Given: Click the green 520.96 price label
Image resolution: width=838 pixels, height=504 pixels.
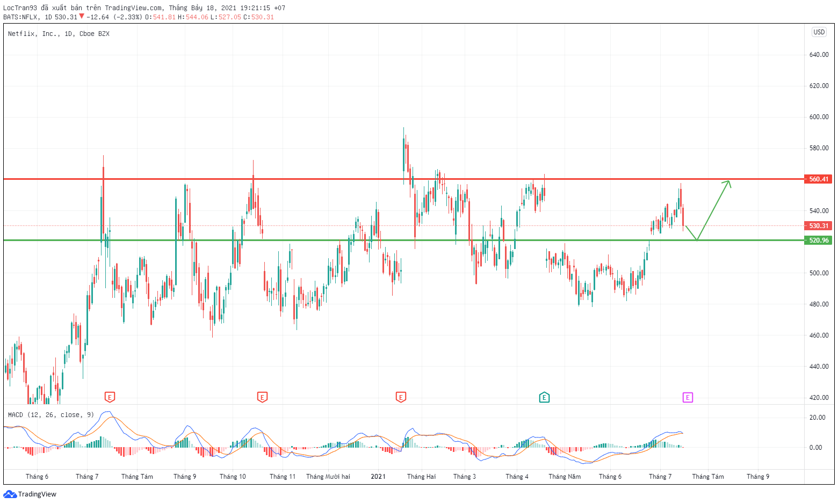Looking at the screenshot, I should point(819,240).
